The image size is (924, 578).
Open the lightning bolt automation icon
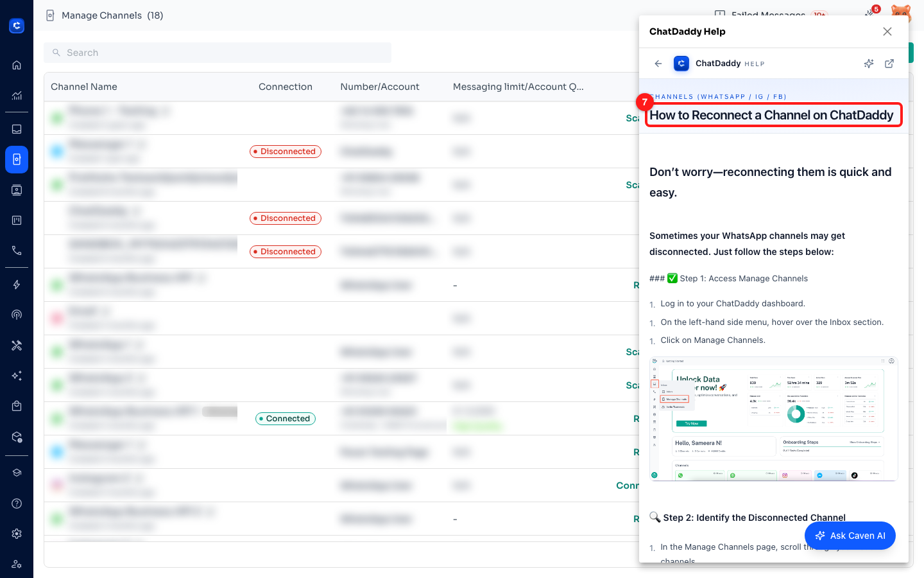tap(17, 285)
